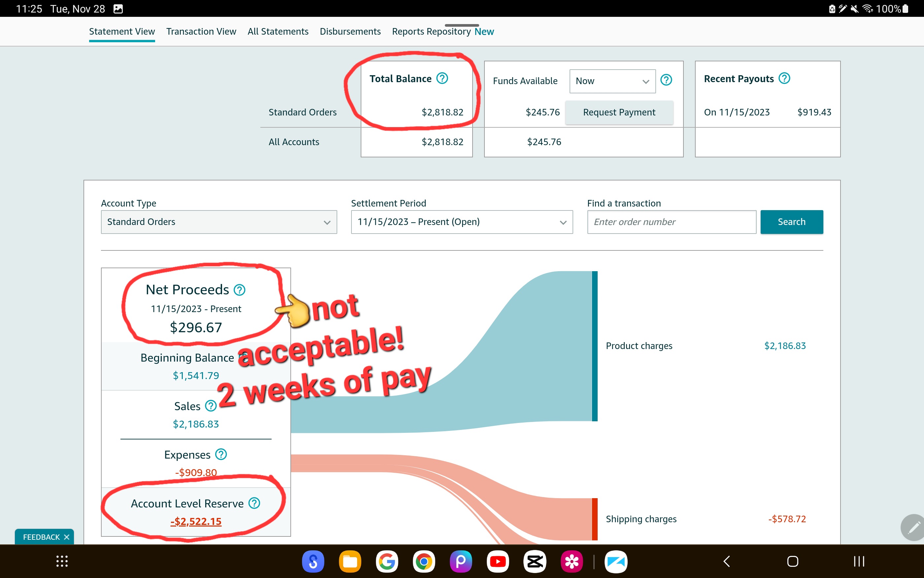Click the Expenses -$909.80 amount
The height and width of the screenshot is (578, 924).
tap(196, 472)
